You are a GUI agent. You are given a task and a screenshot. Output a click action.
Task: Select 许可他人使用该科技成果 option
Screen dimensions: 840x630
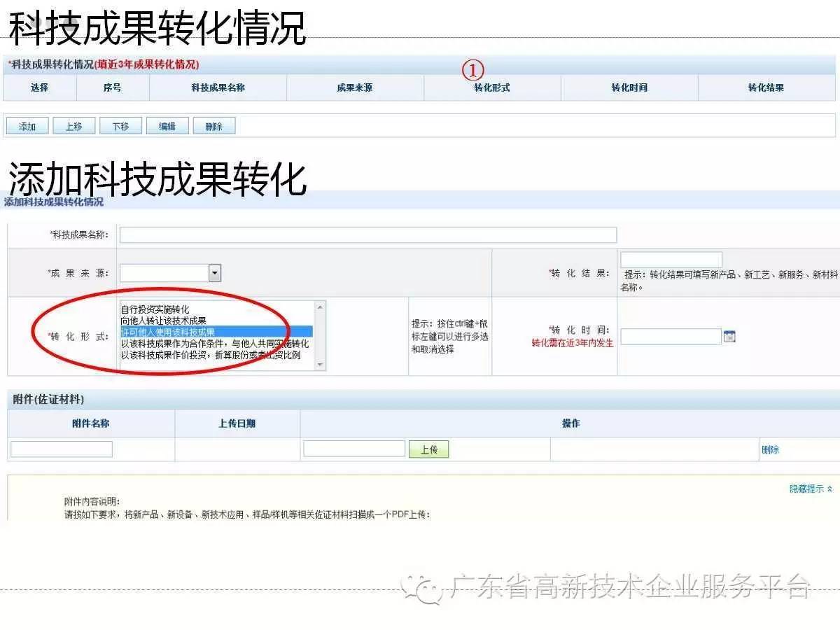168,332
